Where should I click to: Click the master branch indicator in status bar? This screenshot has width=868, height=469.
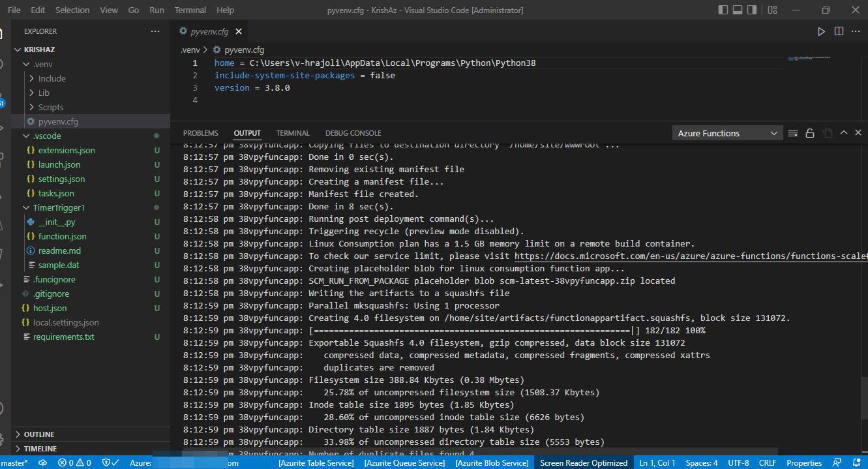click(14, 462)
